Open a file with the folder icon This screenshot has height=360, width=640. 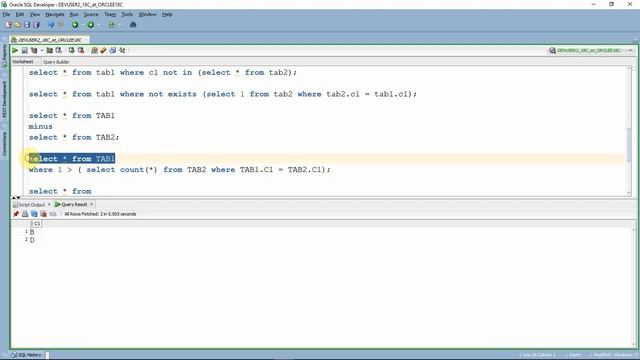pyautogui.click(x=18, y=25)
